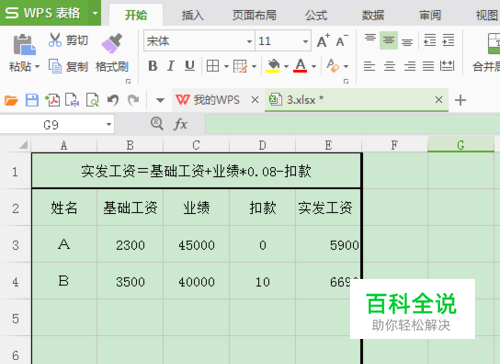The width and height of the screenshot is (500, 364).
Task: Click the Name Box showing G9
Action: tap(51, 125)
